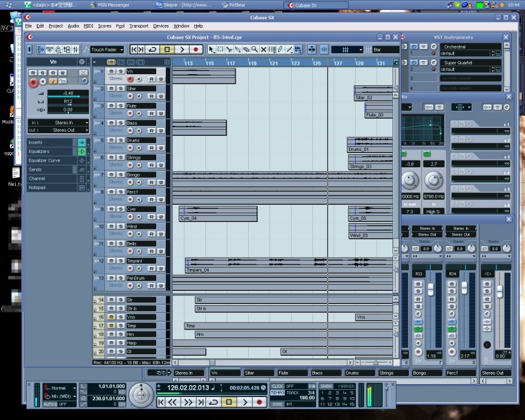Click Play in the project toolbar
This screenshot has height=420, width=525.
(182, 50)
